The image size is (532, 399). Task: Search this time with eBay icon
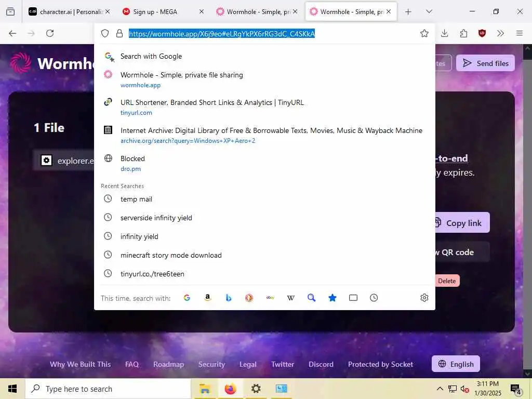pyautogui.click(x=270, y=298)
